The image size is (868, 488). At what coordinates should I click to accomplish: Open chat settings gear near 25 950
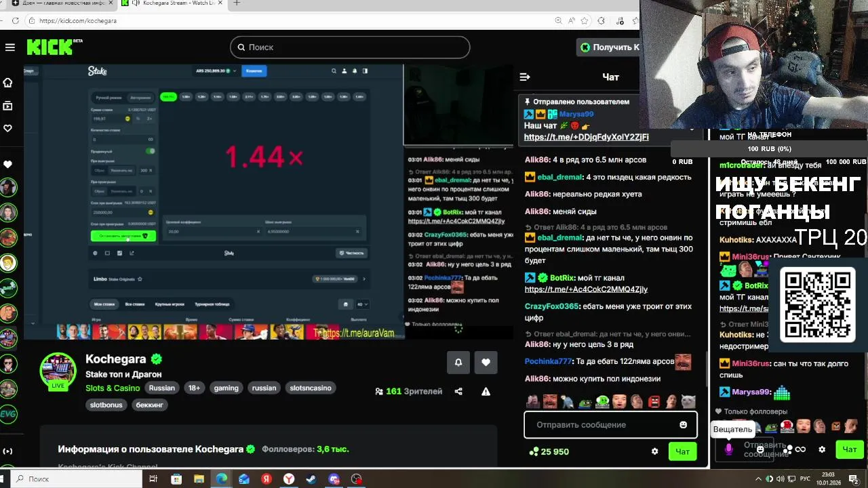coord(654,451)
